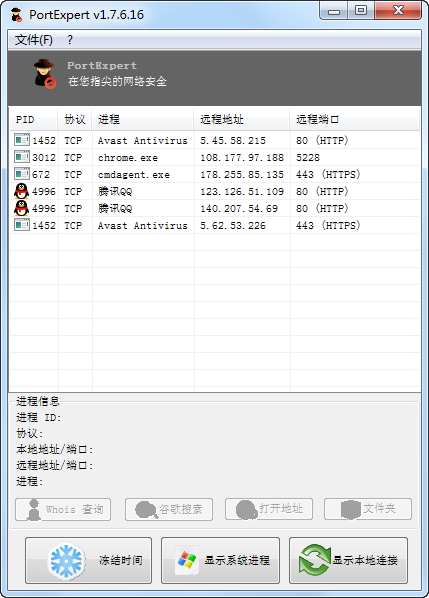
Task: Select QQ penguin icon for 123.126.51.109 row
Action: 22,191
